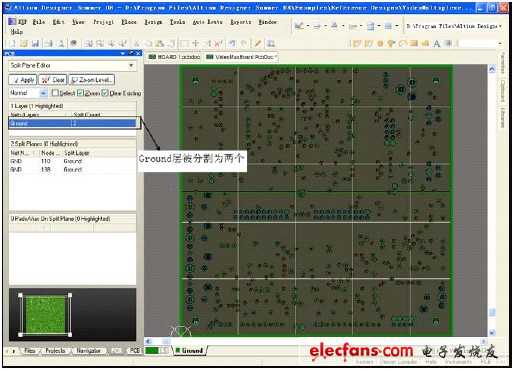
Task: Click the Move selection cross icon
Action: pos(196,44)
